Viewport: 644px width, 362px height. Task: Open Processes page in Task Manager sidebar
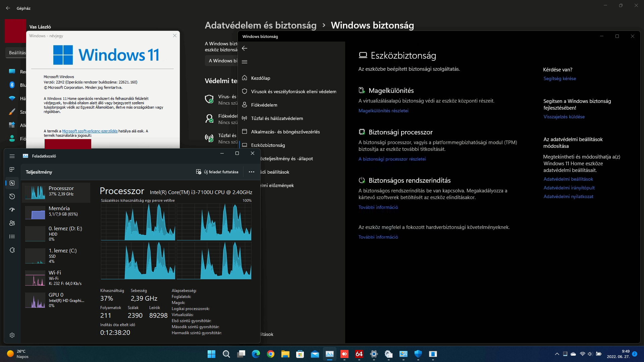pos(12,170)
